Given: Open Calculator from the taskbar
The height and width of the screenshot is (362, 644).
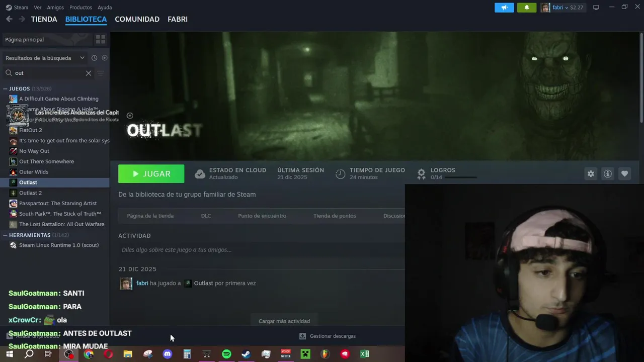Looking at the screenshot, I should (187, 354).
